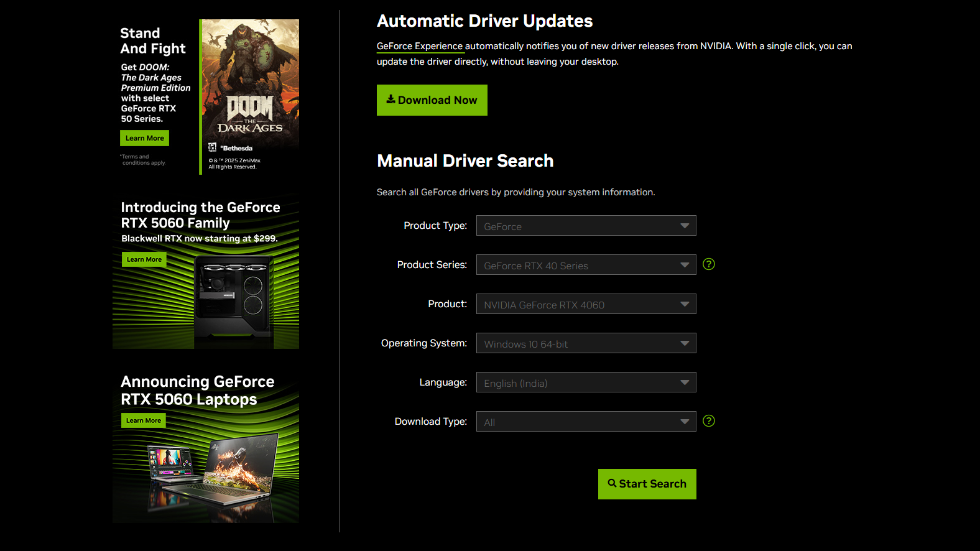The width and height of the screenshot is (980, 551).
Task: Click the Automatic Driver Updates heading
Action: pyautogui.click(x=484, y=21)
